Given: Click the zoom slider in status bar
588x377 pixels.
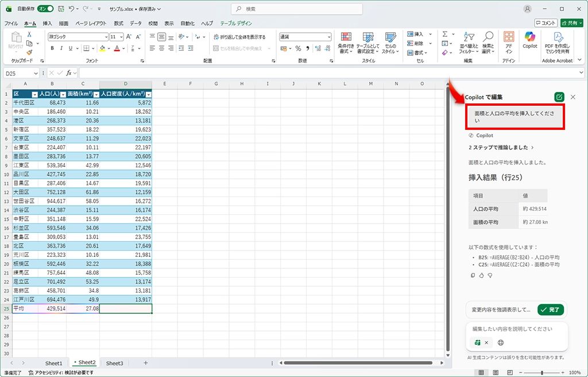Looking at the screenshot, I should point(541,373).
